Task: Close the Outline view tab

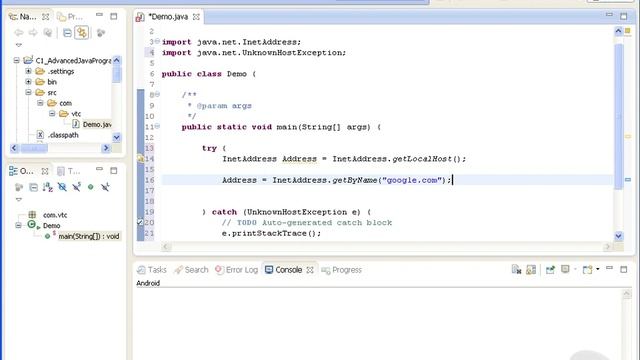Action: [x=45, y=171]
